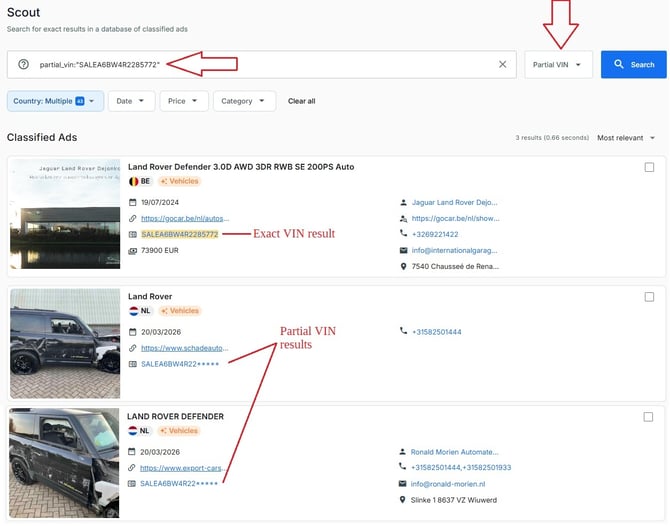Open the Jaguar Land Rover dealership thumbnail
670x526 pixels.
coord(65,214)
